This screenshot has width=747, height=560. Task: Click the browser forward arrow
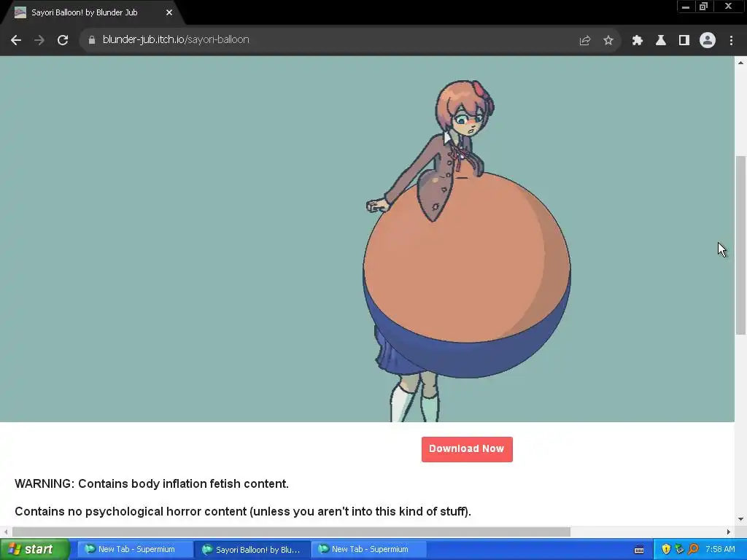pyautogui.click(x=39, y=40)
